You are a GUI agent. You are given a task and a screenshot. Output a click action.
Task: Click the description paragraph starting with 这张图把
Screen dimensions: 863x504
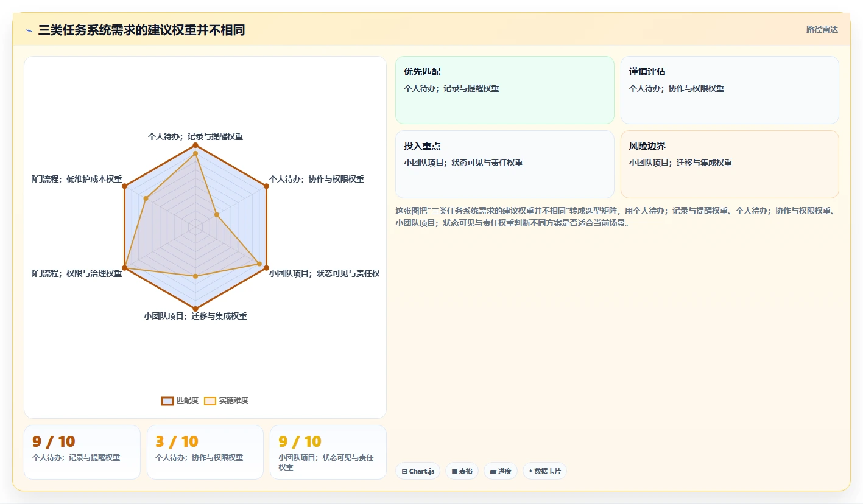[x=615, y=217]
